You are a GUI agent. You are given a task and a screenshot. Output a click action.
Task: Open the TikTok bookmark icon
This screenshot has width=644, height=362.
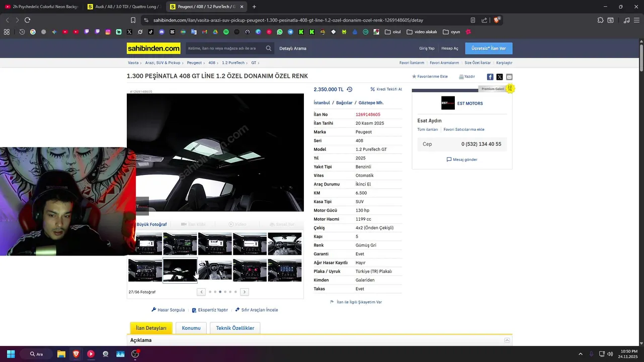(151, 32)
